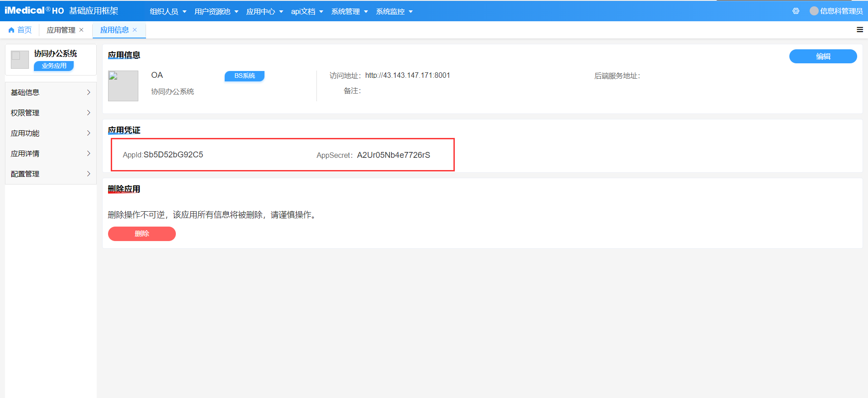
Task: Click the 应用信息 section heading
Action: 124,55
